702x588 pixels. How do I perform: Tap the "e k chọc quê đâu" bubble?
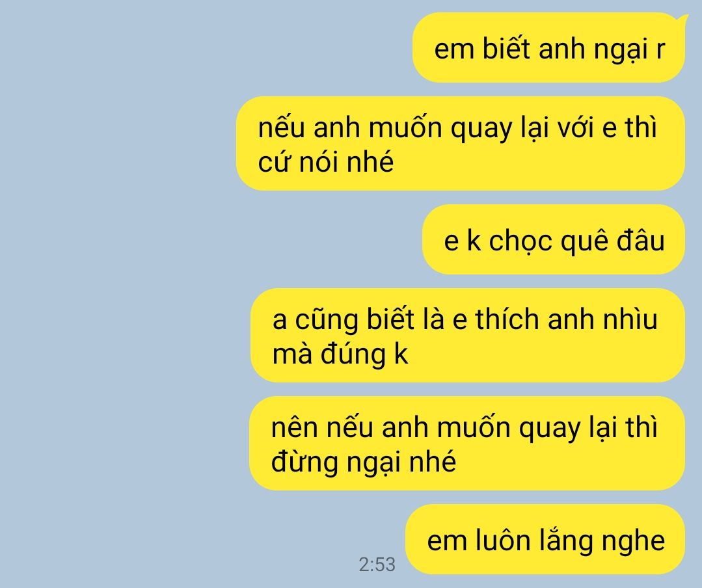coord(554,239)
